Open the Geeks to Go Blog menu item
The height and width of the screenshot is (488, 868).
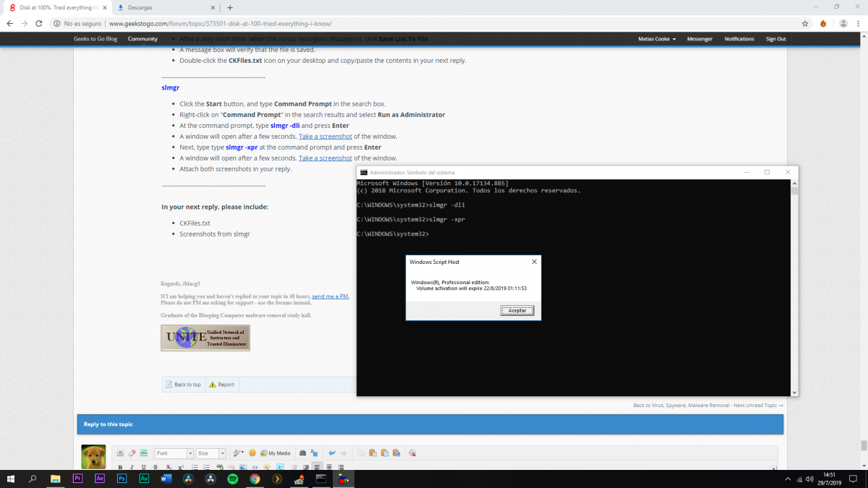coord(95,39)
